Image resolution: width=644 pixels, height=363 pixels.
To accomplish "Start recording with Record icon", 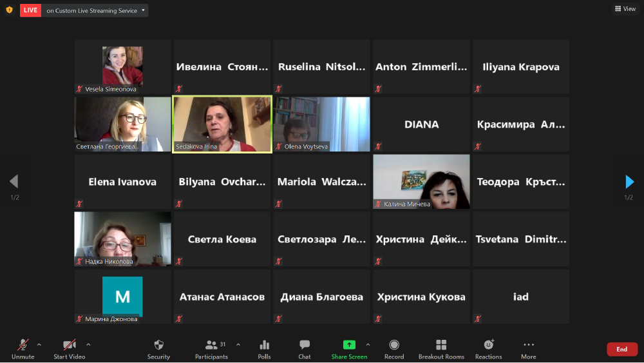I will click(394, 346).
